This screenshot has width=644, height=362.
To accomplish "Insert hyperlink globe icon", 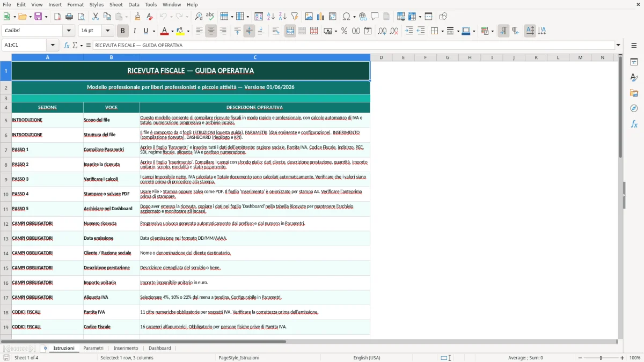I will pos(363,17).
